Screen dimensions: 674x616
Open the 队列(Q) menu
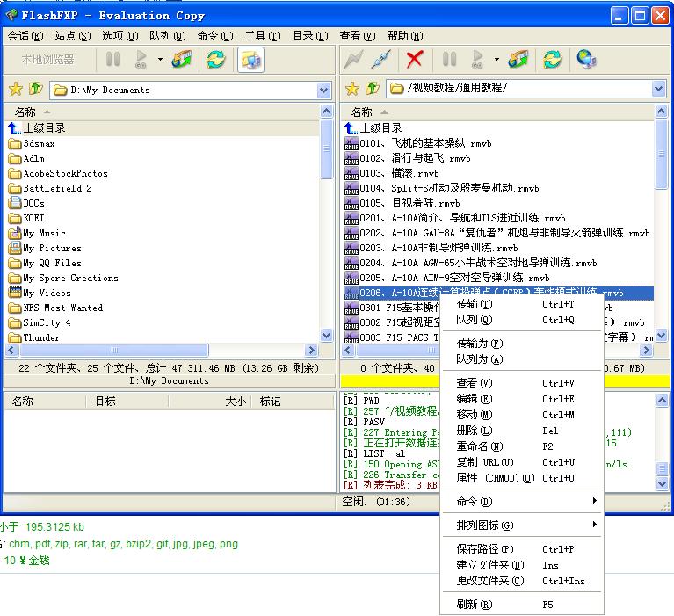[168, 36]
